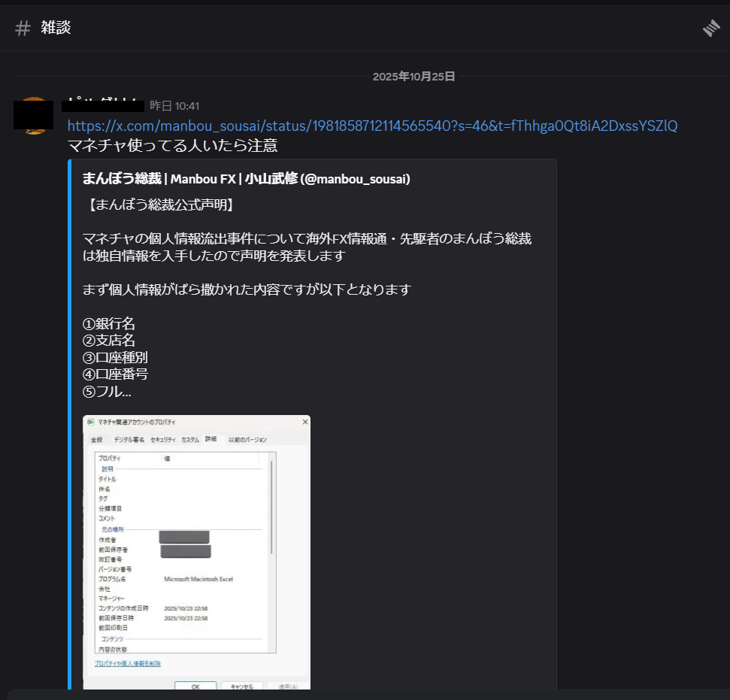This screenshot has height=700, width=730.
Task: Open the カスタム tab
Action: tap(190, 439)
